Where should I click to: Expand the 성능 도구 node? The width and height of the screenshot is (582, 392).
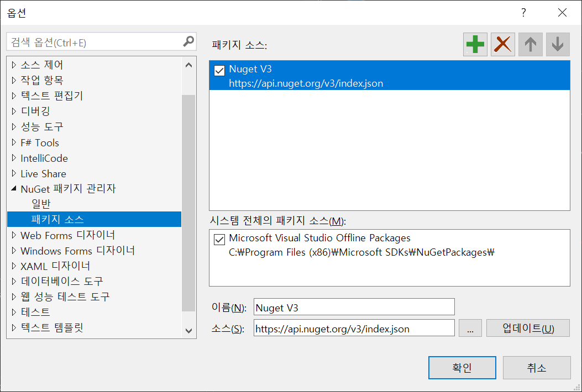tap(14, 126)
